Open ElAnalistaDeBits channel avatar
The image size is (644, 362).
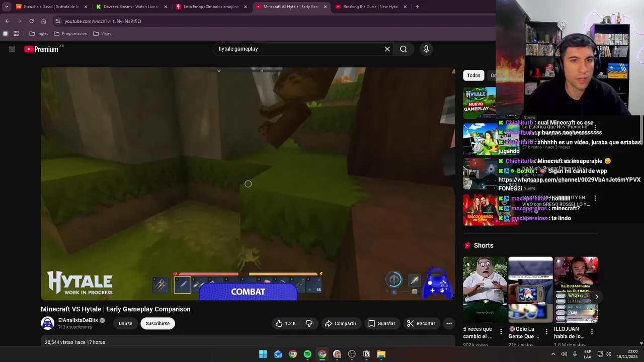[47, 323]
